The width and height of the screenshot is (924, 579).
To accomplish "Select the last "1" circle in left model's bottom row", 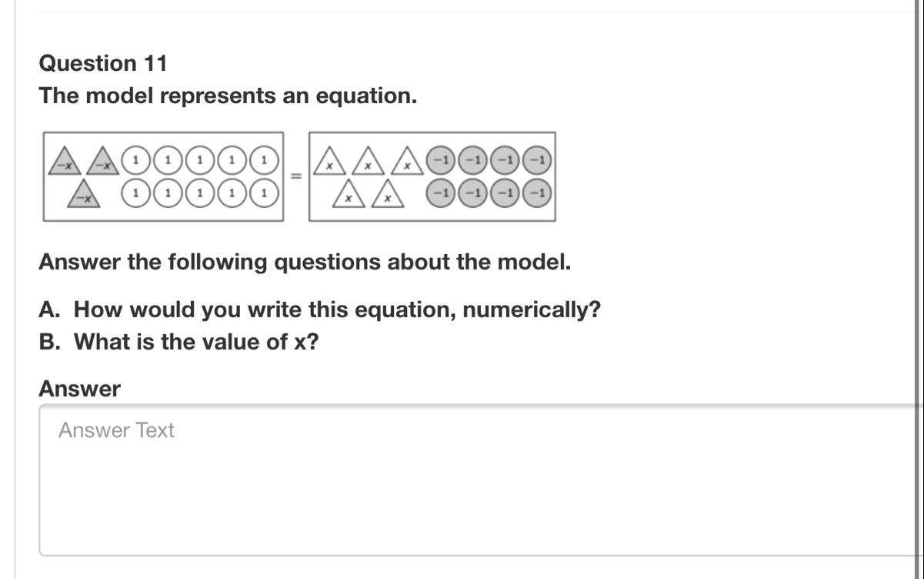I will coord(264,192).
